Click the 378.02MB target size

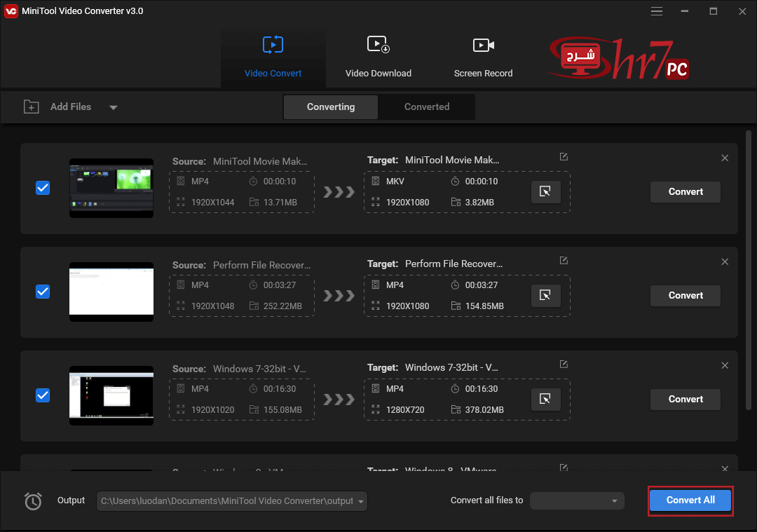(484, 410)
